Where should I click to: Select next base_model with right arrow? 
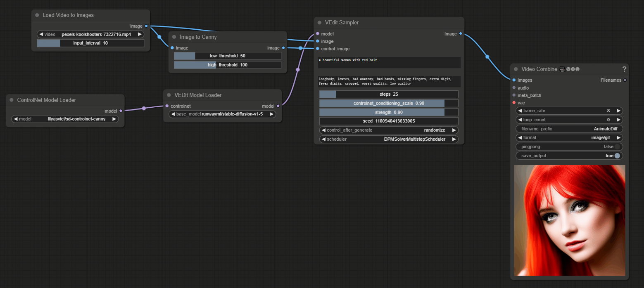pyautogui.click(x=271, y=114)
